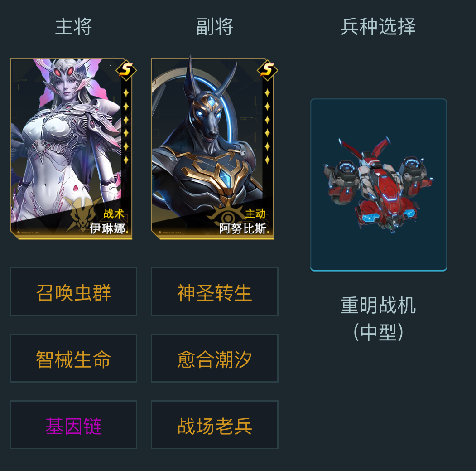Open the 神圣转生 skill
The width and height of the screenshot is (476, 471).
tap(215, 292)
